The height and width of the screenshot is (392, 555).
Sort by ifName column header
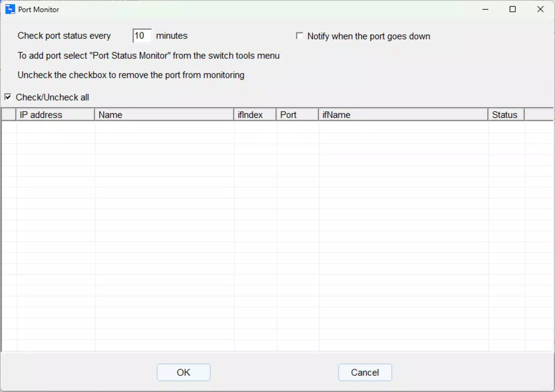point(403,115)
